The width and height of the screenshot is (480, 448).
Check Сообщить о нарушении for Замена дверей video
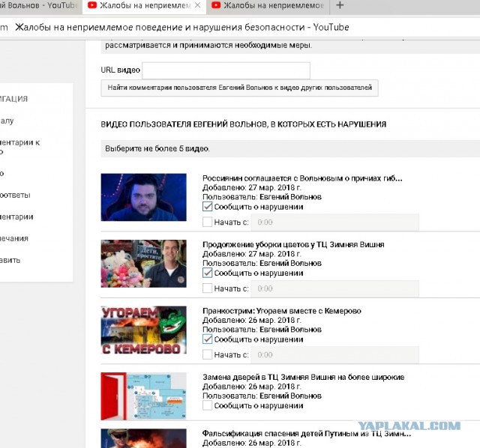click(x=207, y=405)
